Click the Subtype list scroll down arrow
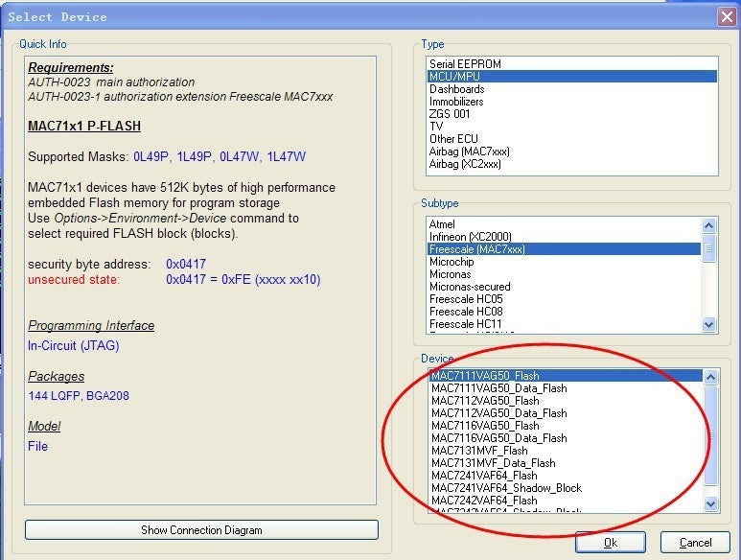 708,325
